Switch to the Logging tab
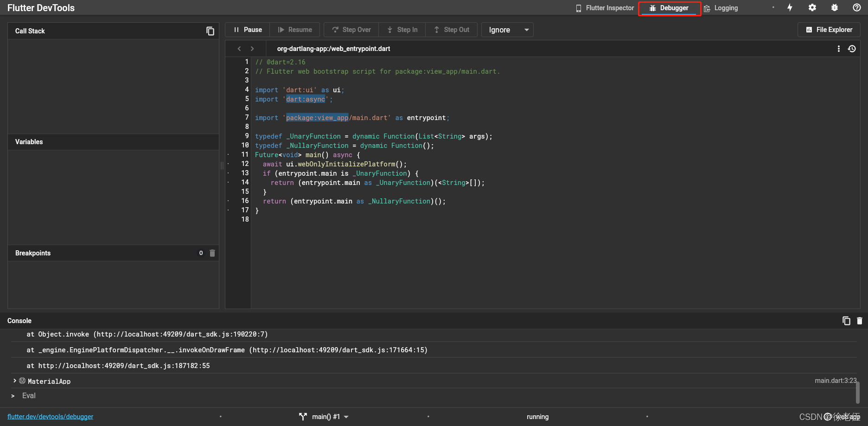Image resolution: width=868 pixels, height=426 pixels. coord(721,8)
